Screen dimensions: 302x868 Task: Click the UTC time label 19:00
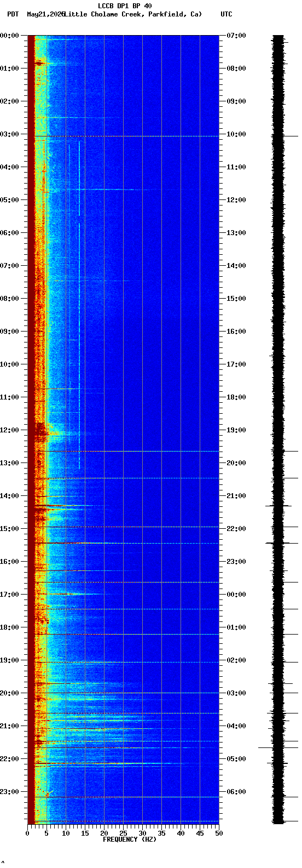coord(236,430)
